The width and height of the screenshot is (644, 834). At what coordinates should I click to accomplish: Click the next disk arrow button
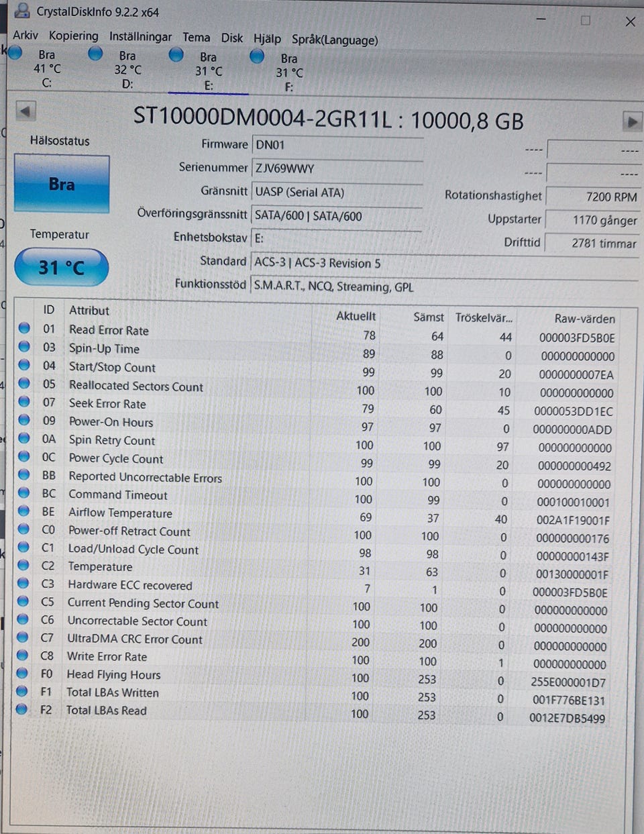click(631, 121)
